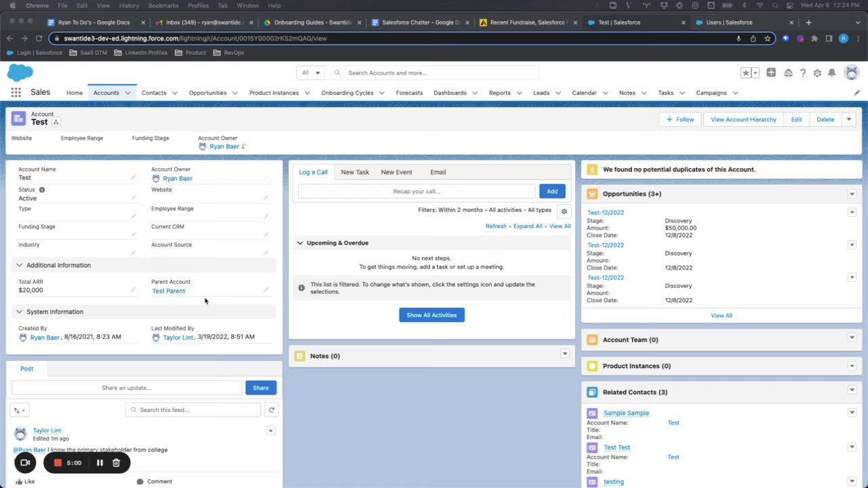
Task: Click the edit pencil for Total ARR
Action: 133,290
